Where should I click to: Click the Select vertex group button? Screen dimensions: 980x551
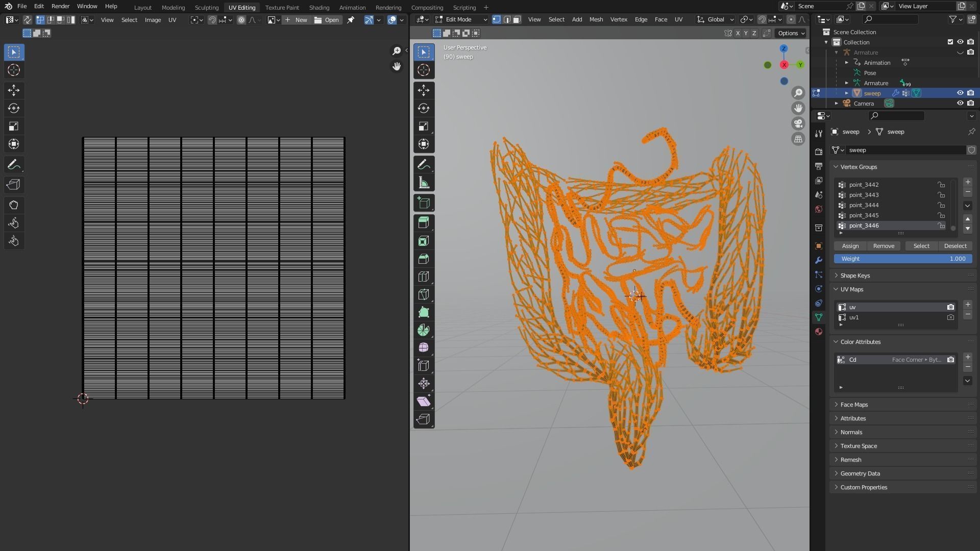tap(921, 246)
